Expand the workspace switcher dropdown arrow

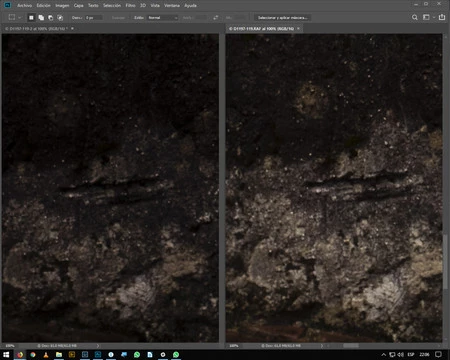click(434, 17)
